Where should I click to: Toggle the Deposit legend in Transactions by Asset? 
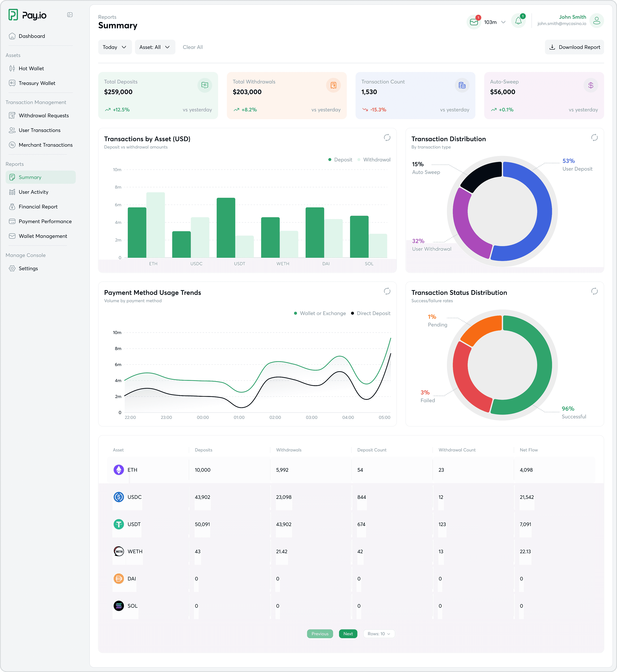tap(340, 159)
